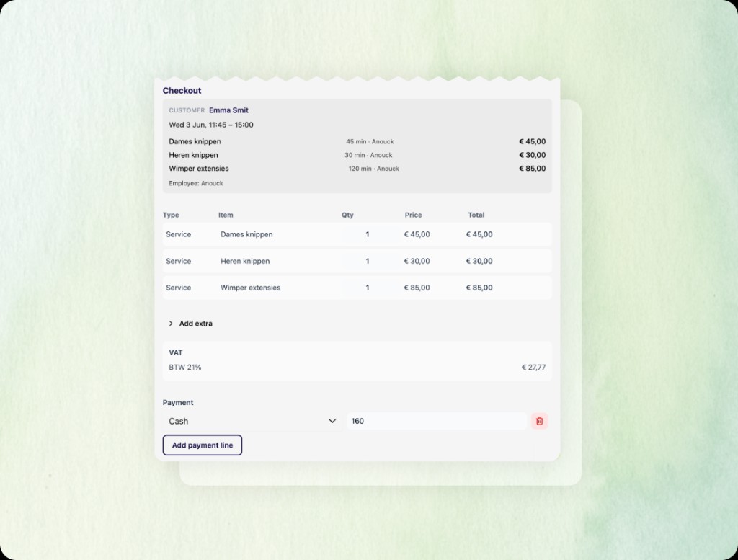Click the VAT section heading
The image size is (738, 560).
click(176, 352)
